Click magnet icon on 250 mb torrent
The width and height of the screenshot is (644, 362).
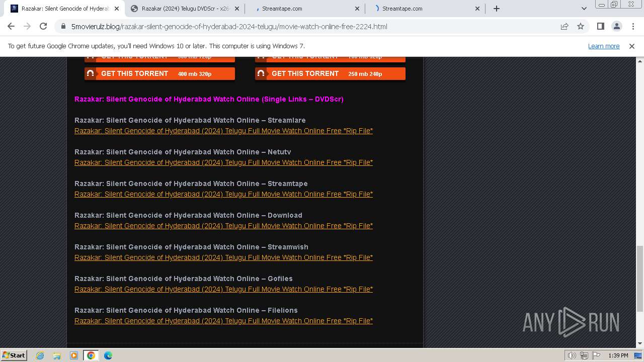point(261,73)
